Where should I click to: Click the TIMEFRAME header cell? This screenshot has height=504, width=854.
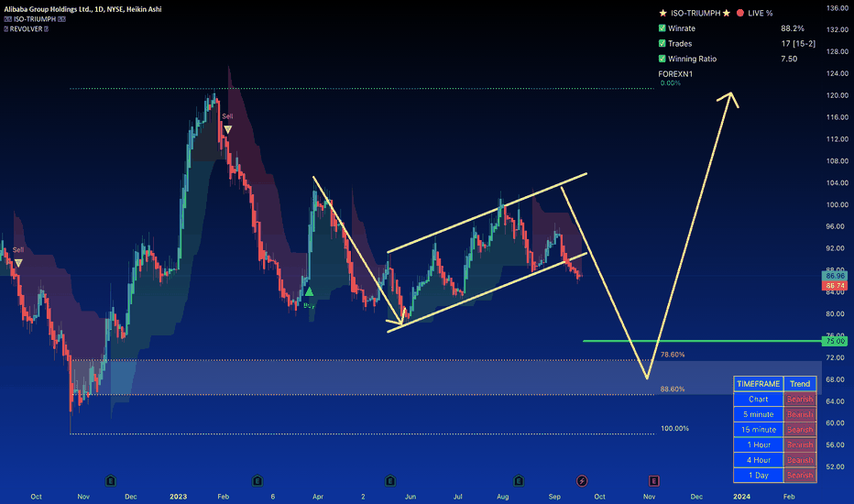point(758,384)
